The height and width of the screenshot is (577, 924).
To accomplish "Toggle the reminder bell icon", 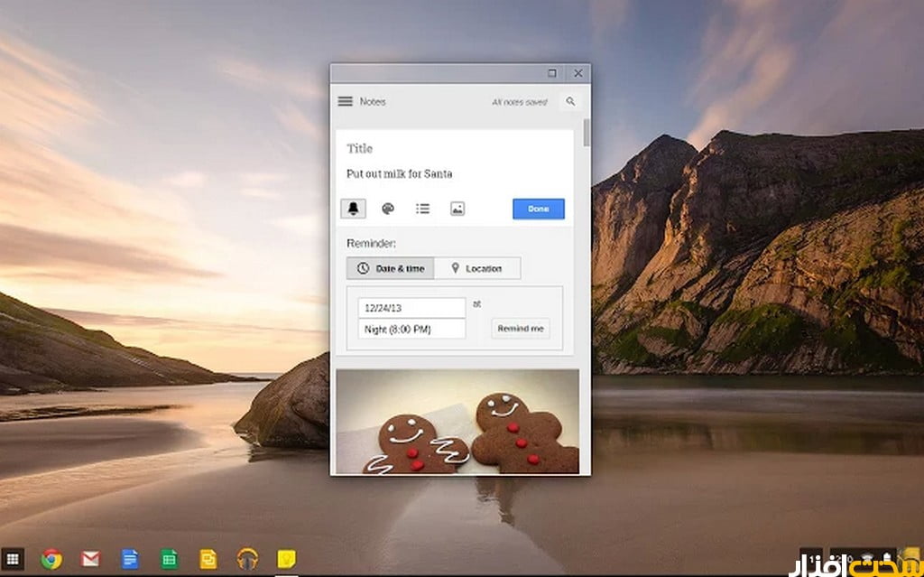I will [x=353, y=209].
